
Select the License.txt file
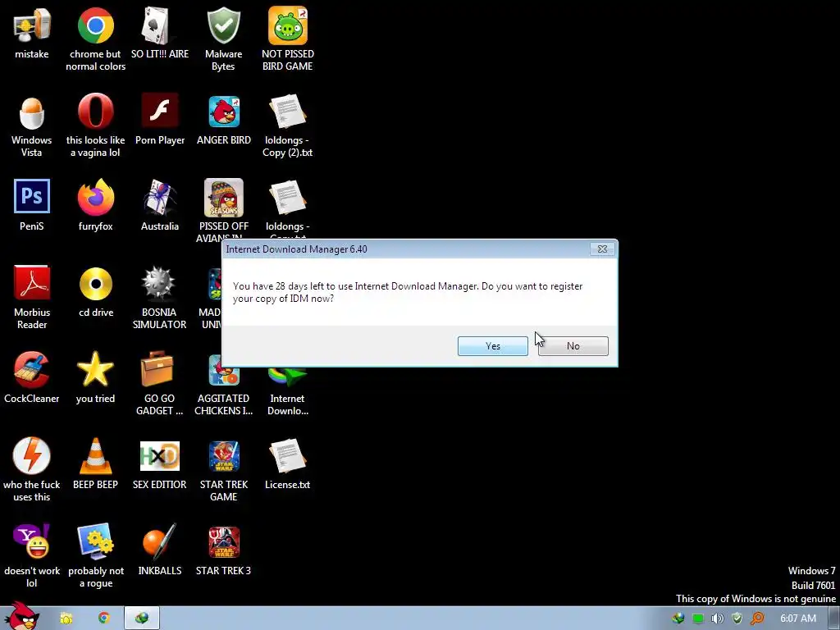click(x=288, y=464)
